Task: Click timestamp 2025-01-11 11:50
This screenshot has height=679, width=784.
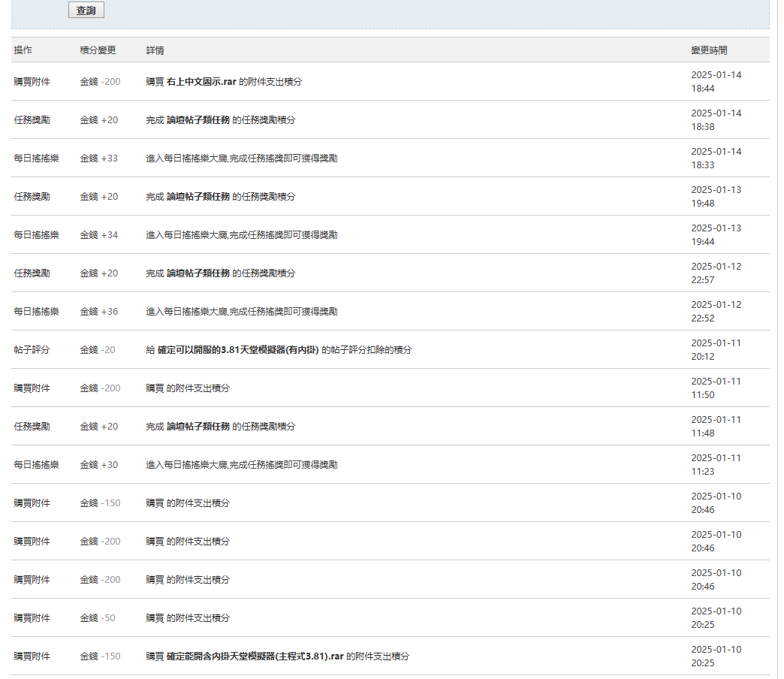Action: (716, 388)
